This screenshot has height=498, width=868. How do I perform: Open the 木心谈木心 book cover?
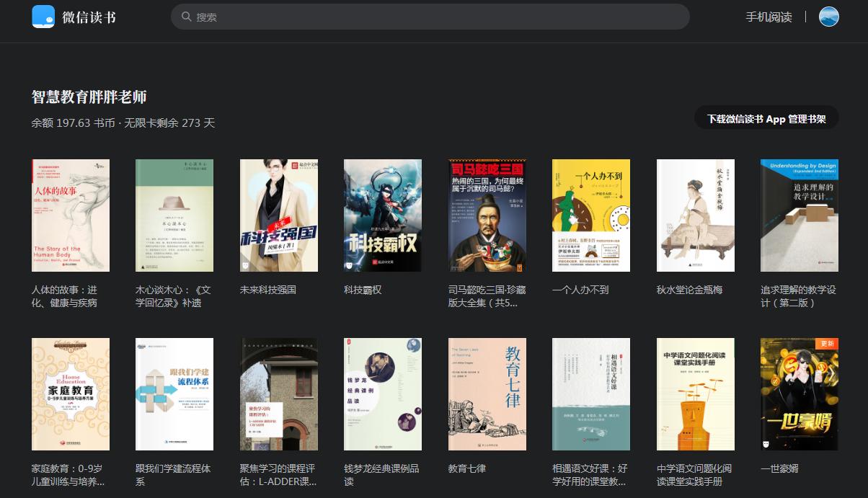(x=174, y=215)
